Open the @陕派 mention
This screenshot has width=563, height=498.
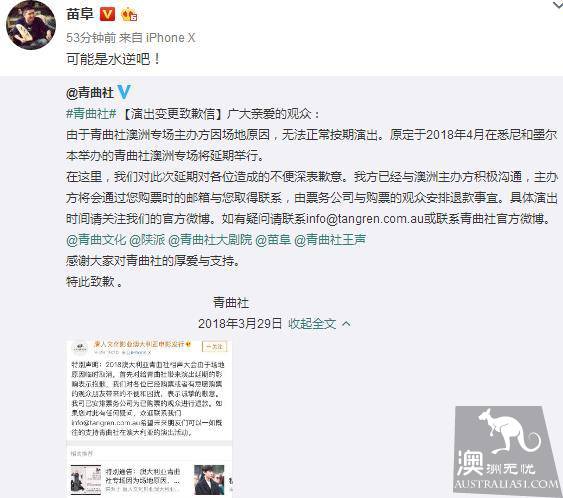(147, 240)
